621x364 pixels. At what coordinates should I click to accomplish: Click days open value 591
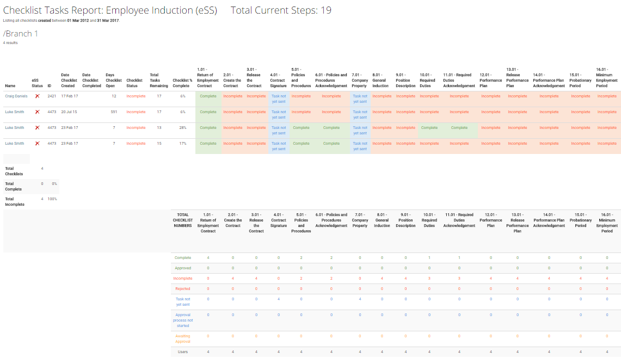114,112
